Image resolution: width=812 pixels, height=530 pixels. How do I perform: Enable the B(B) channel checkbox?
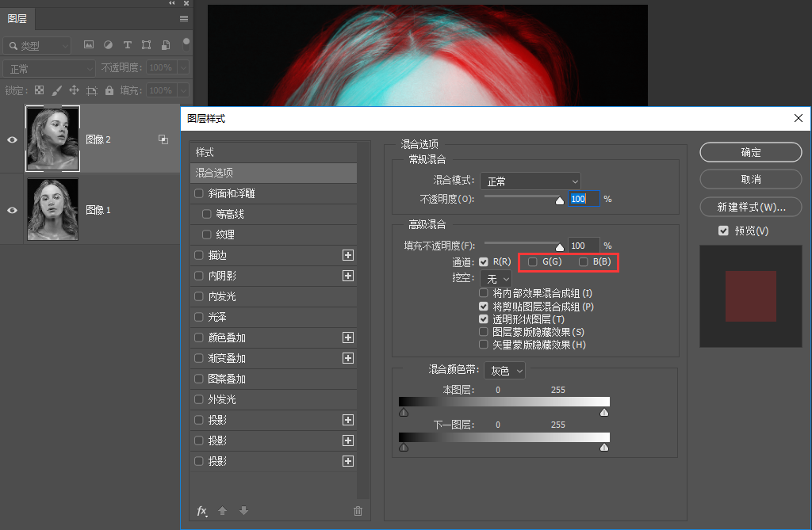point(584,261)
